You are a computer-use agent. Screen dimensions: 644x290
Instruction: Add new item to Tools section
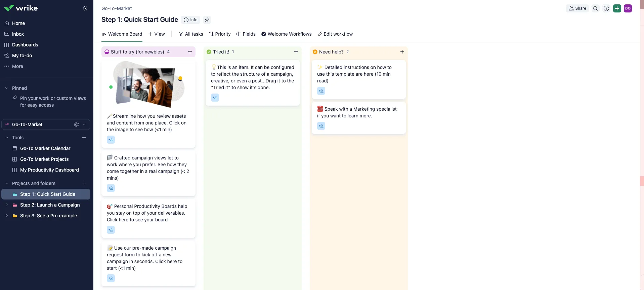(x=84, y=138)
